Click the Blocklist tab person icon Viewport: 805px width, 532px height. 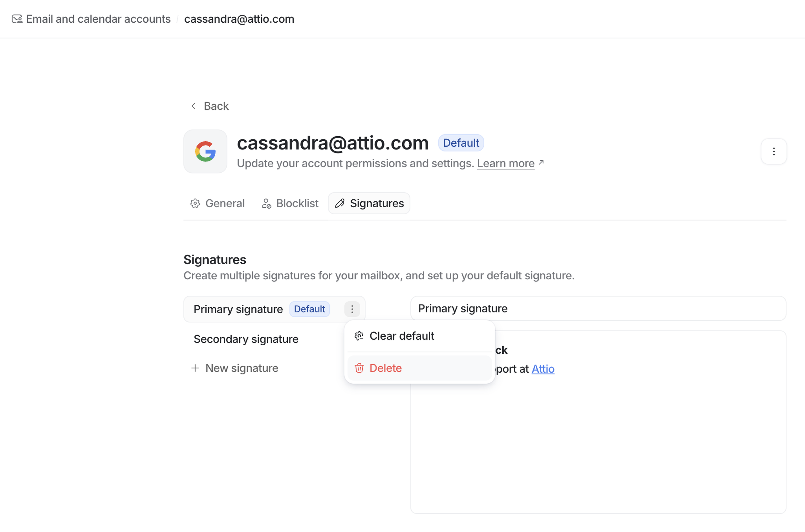click(x=266, y=203)
